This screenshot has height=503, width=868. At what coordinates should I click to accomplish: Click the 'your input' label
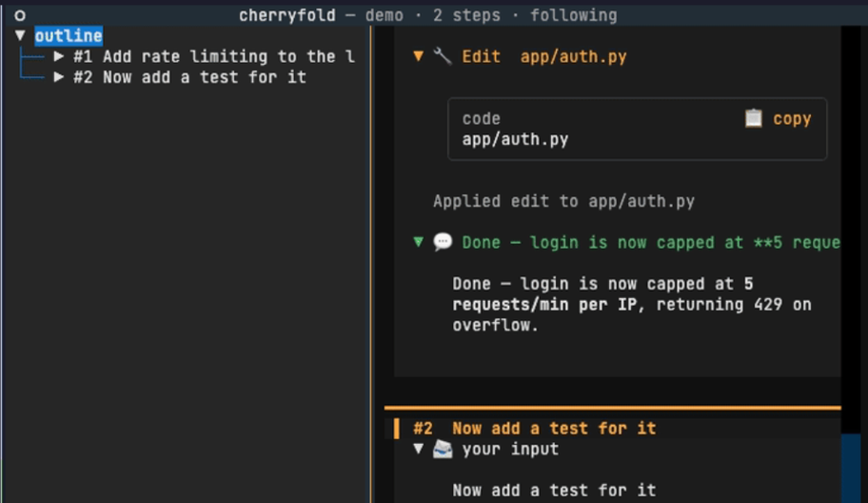coord(510,450)
